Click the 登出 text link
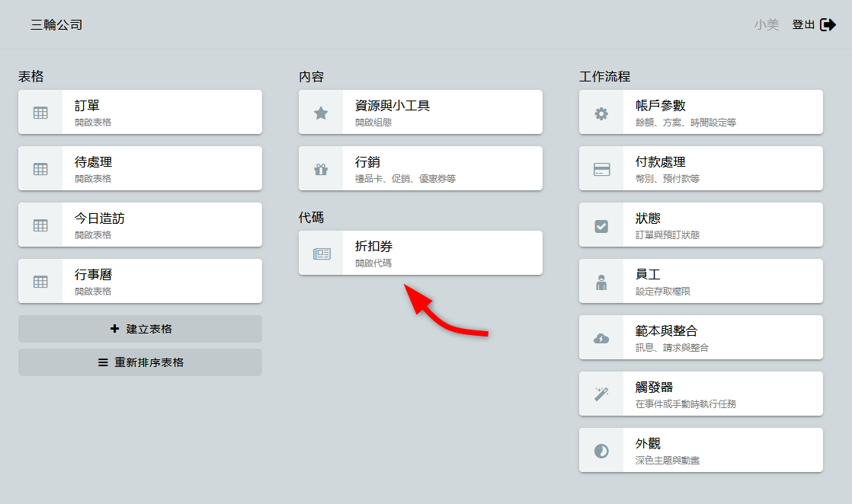This screenshot has width=852, height=504. pyautogui.click(x=803, y=25)
